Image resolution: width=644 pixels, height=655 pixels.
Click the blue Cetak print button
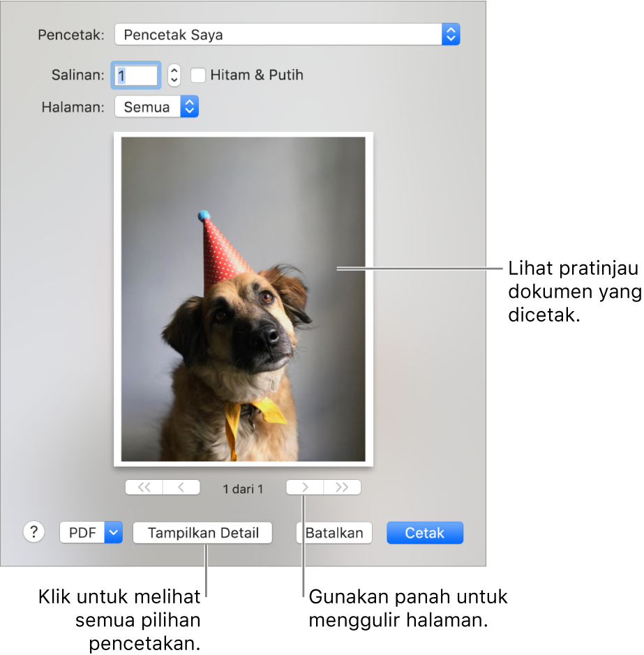pos(425,533)
